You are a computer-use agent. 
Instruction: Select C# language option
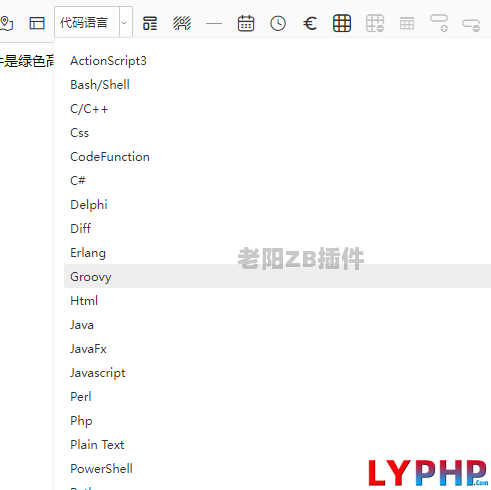click(x=277, y=181)
